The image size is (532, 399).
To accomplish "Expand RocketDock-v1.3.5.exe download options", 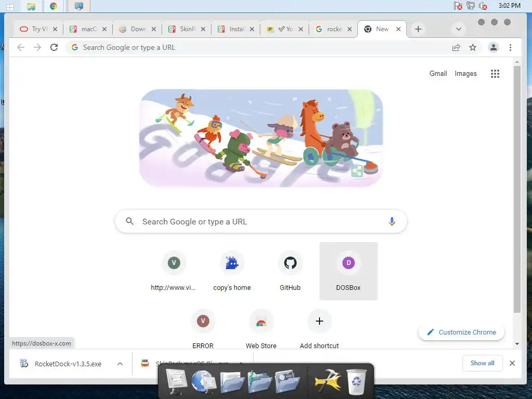I will point(120,364).
